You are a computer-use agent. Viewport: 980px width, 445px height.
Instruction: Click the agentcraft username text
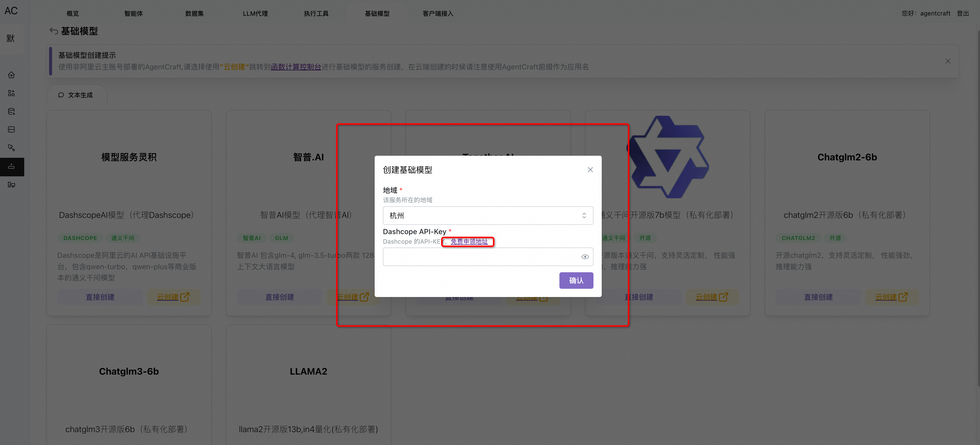(935, 13)
